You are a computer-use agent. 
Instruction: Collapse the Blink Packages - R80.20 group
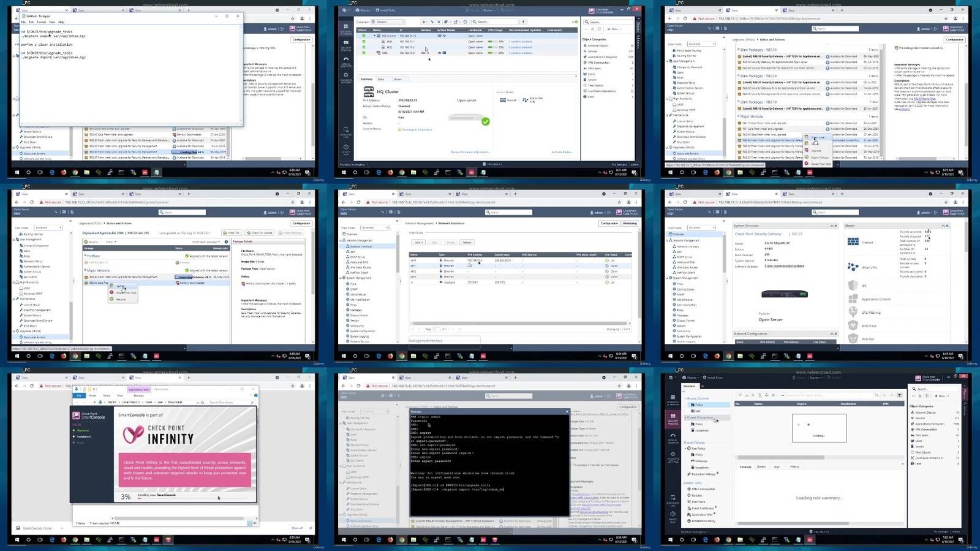(737, 76)
